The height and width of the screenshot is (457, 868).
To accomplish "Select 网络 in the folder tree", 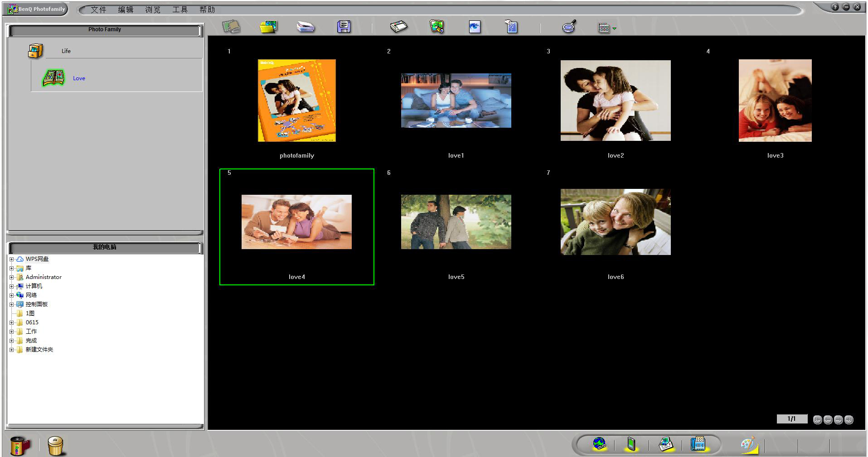I will 31,295.
